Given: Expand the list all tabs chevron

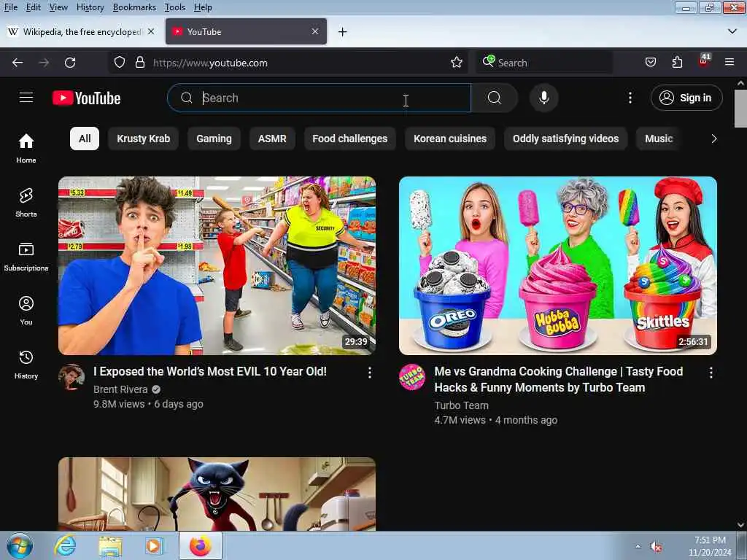Looking at the screenshot, I should [732, 31].
